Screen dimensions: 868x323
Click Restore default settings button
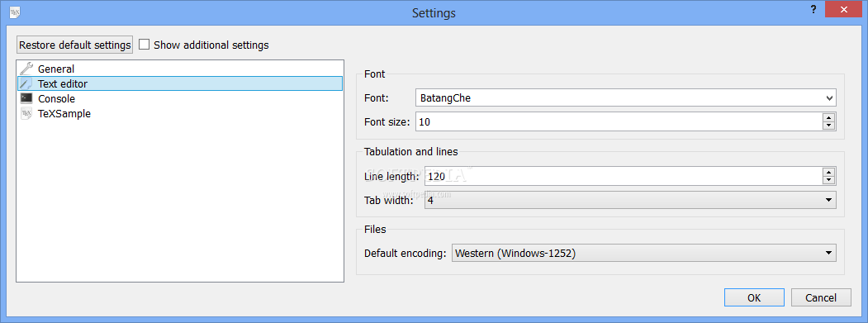pyautogui.click(x=74, y=45)
